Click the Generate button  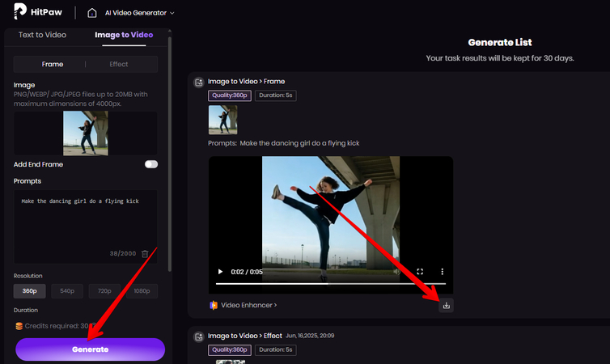point(91,349)
